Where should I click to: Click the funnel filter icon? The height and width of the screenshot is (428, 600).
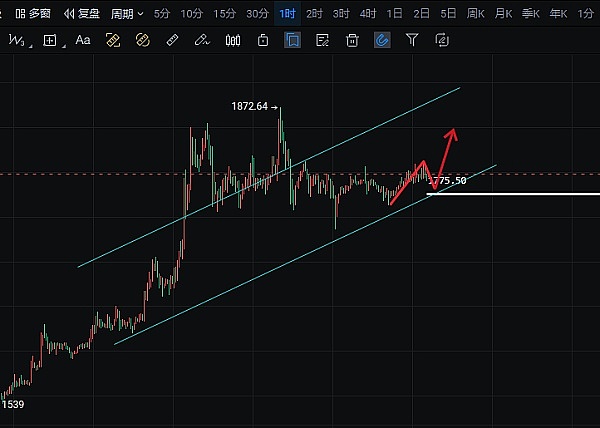[x=412, y=40]
